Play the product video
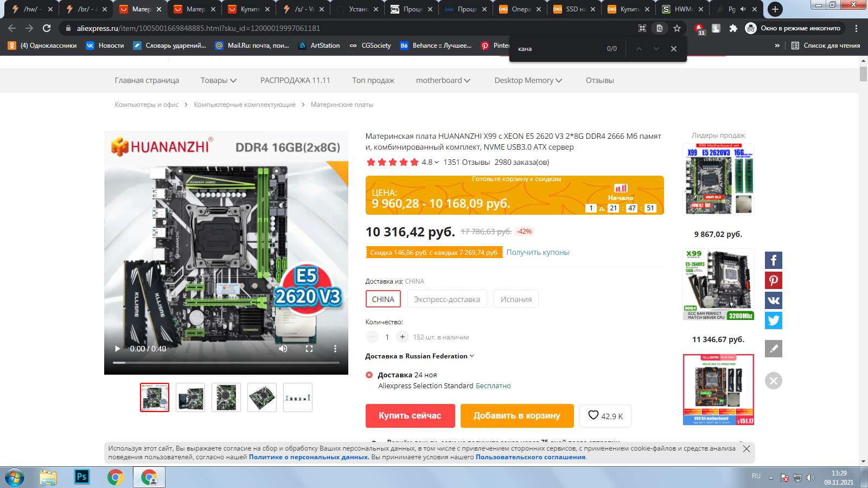Screen dimensions: 868x488 (x=117, y=349)
